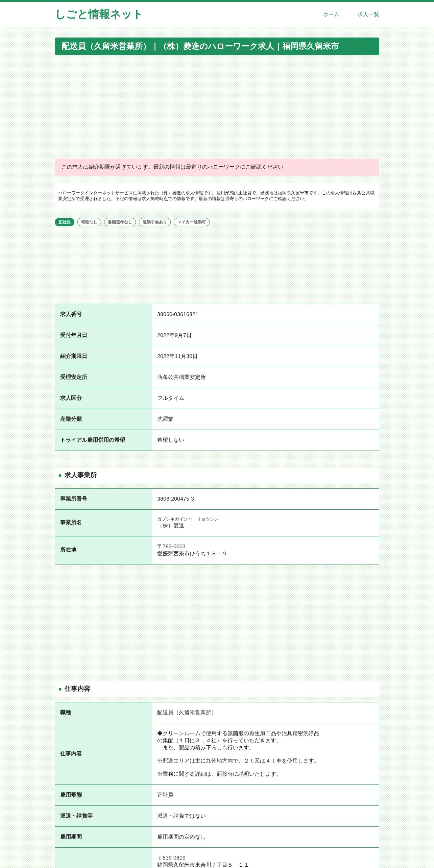Click the 雇用期間の定めなし value
The height and width of the screenshot is (868, 434).
click(x=182, y=837)
